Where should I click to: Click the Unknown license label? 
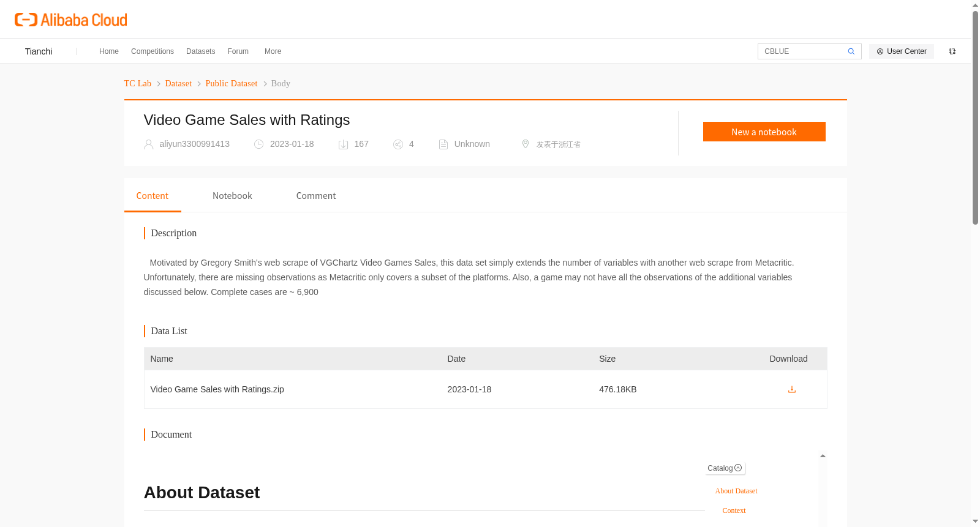[472, 144]
